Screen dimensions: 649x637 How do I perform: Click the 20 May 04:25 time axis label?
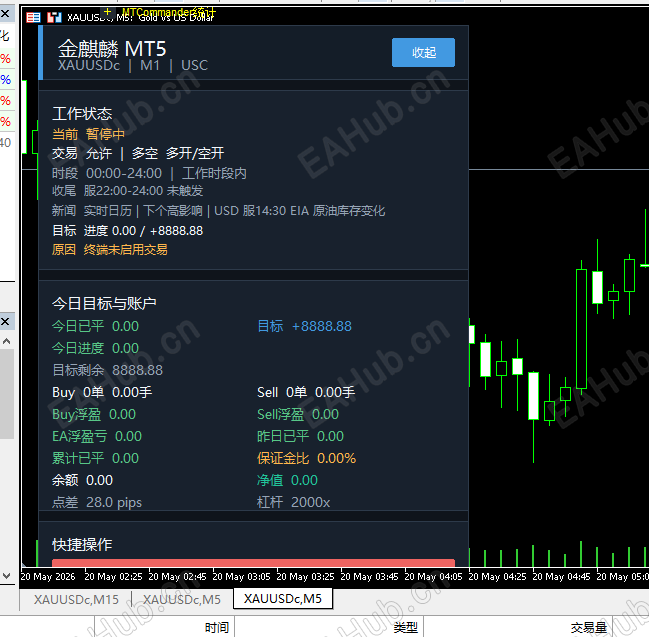pyautogui.click(x=497, y=577)
